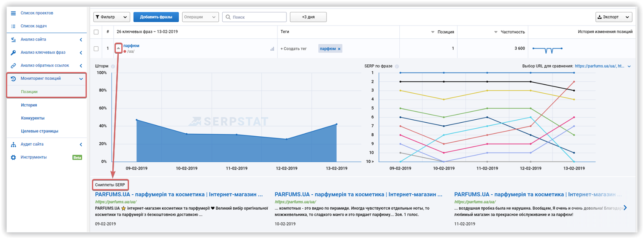Collapse the парфюм keyword details arrow
This screenshot has height=239, width=644.
(x=119, y=48)
